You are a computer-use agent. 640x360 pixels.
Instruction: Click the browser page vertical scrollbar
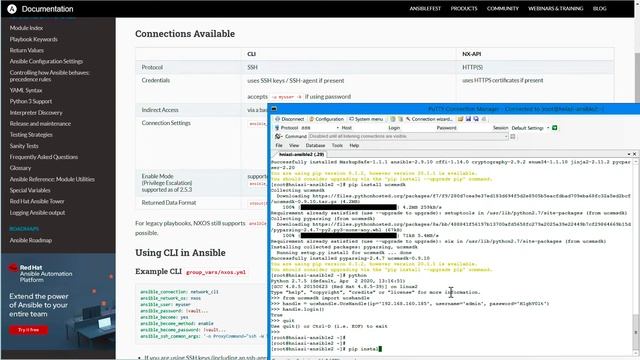click(x=637, y=78)
